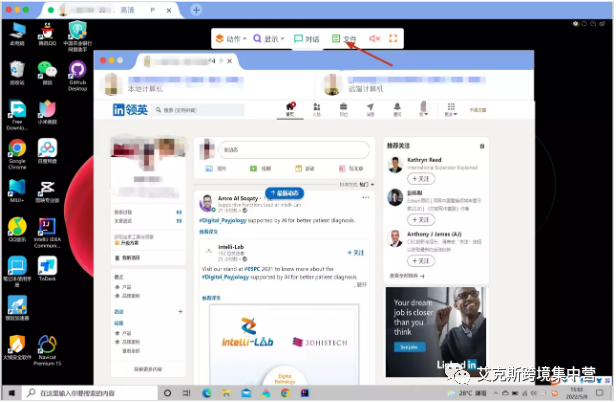616x402 pixels.
Task: Click the orange fullscreen icon in remote toolbar
Action: coord(393,38)
